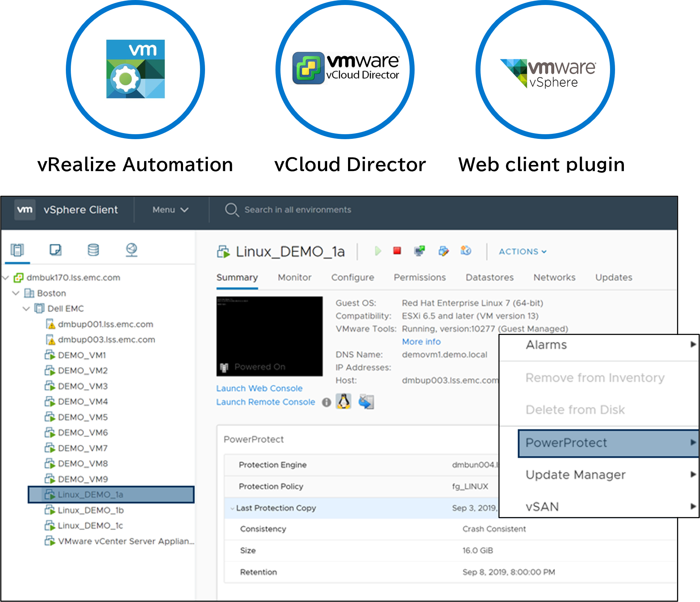Click the Linux penguin icon
This screenshot has width=700, height=602.
point(343,402)
